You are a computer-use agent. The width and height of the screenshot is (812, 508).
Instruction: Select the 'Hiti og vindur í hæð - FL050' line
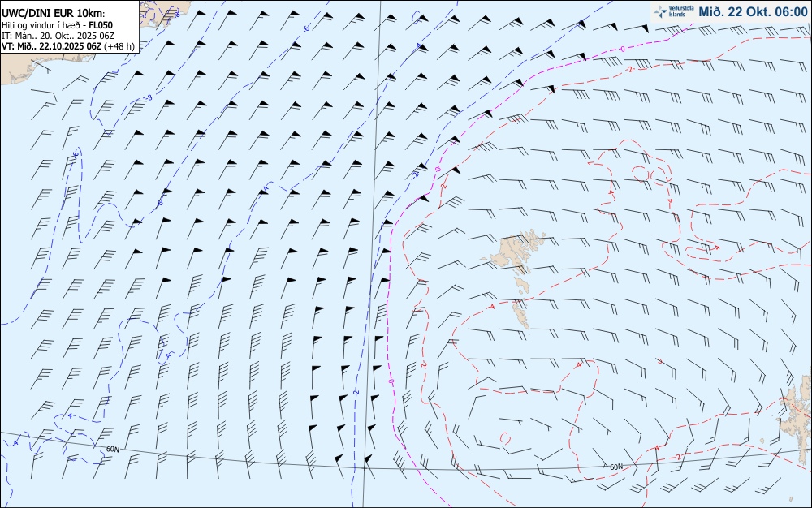pyautogui.click(x=57, y=25)
